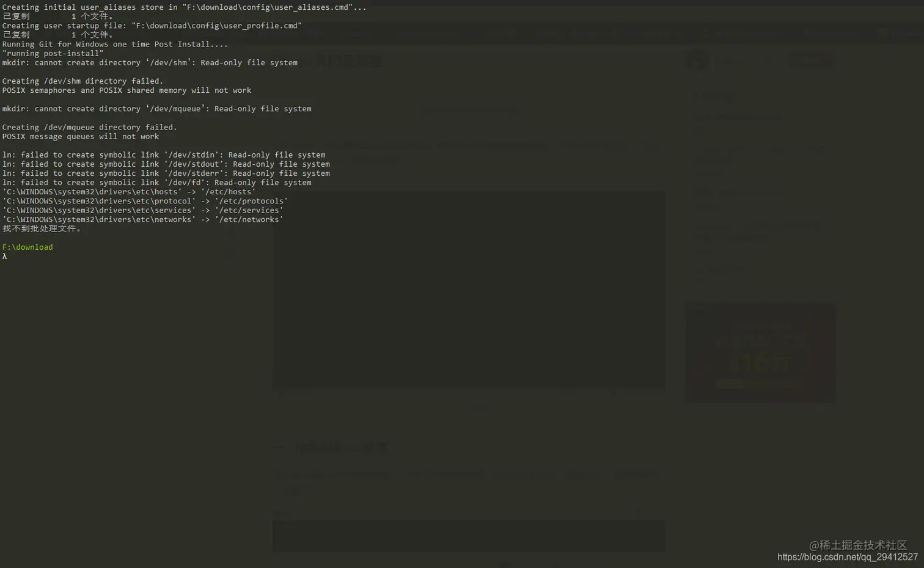Click the networks to '/etc/networks' mapping line
Image resolution: width=924 pixels, height=568 pixels.
click(x=142, y=219)
